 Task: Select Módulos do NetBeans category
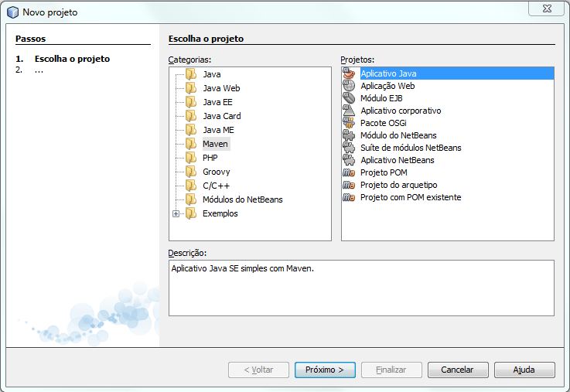pos(242,199)
